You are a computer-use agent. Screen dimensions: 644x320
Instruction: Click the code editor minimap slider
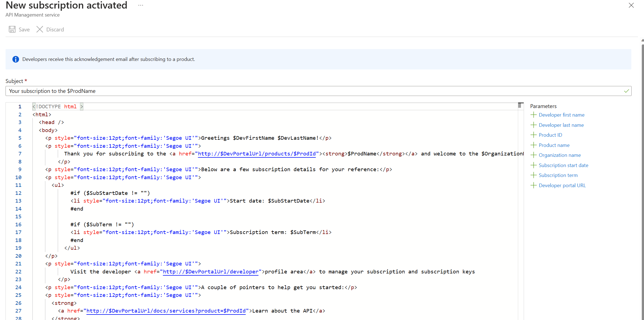(520, 105)
